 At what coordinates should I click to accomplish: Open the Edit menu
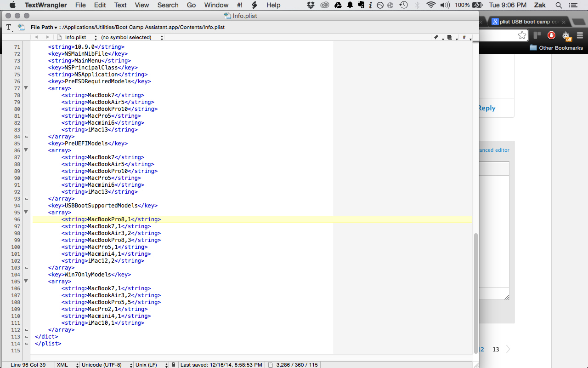point(100,5)
